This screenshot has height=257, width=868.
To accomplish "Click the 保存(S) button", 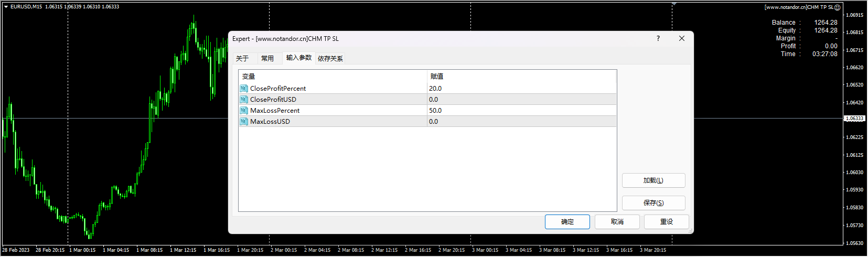I will click(x=653, y=203).
